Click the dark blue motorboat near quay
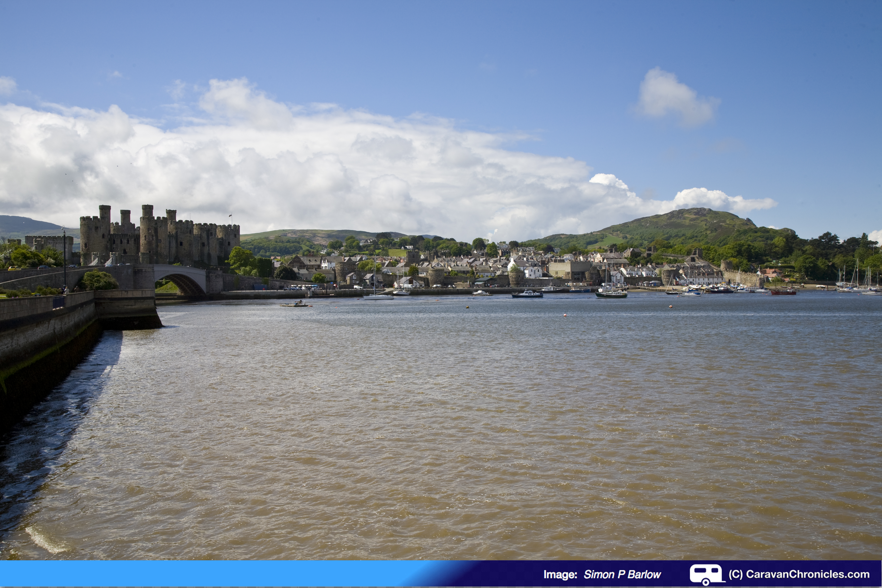Image resolution: width=882 pixels, height=588 pixels. 527,295
